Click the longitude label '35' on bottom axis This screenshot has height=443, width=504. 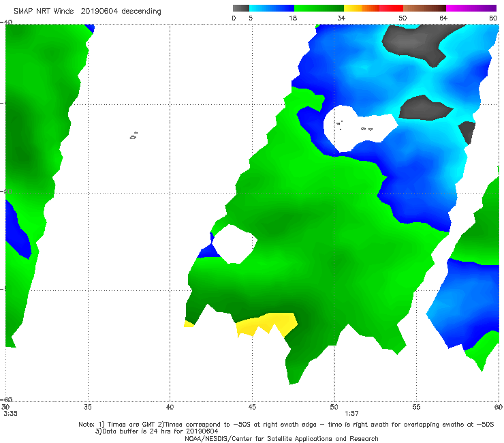click(x=87, y=407)
